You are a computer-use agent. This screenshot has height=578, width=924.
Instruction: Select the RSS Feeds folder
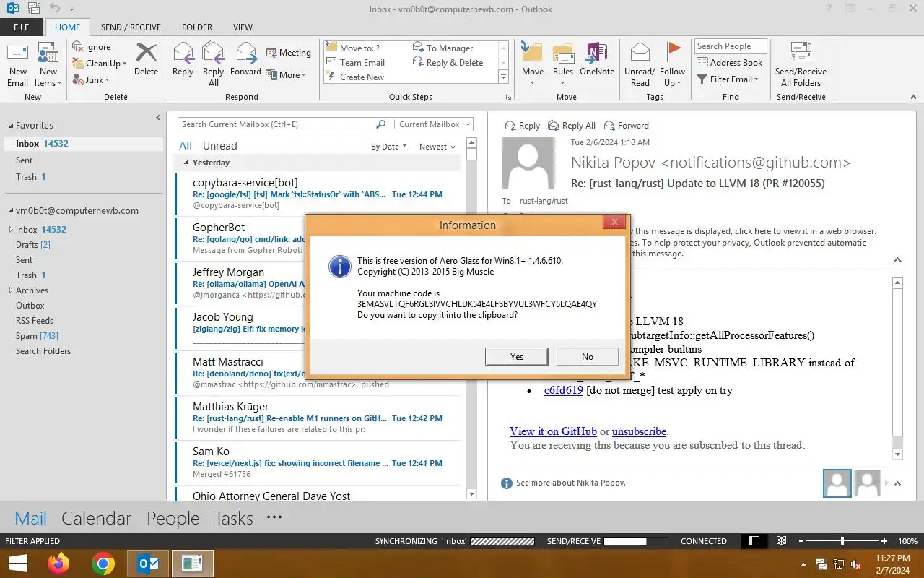(x=35, y=321)
